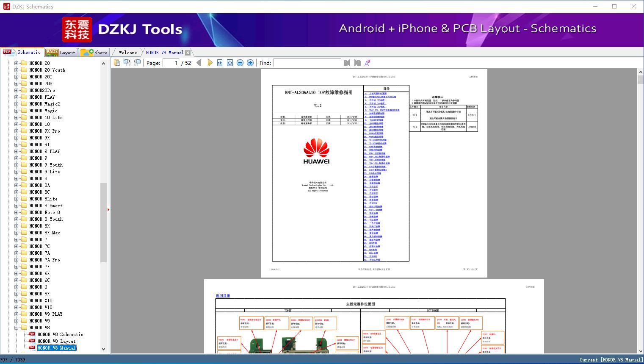Click the red sidebar collapse arrow
Image resolution: width=644 pixels, height=364 pixels.
tap(108, 210)
